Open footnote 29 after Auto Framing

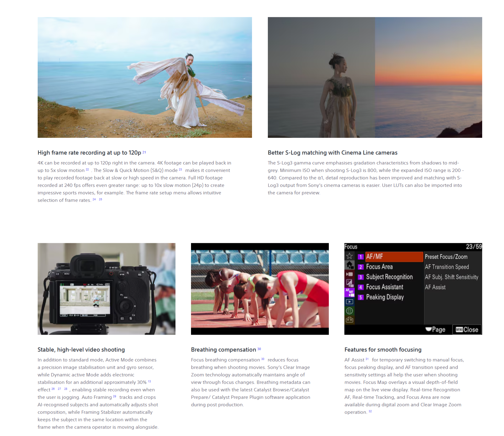pyautogui.click(x=114, y=397)
